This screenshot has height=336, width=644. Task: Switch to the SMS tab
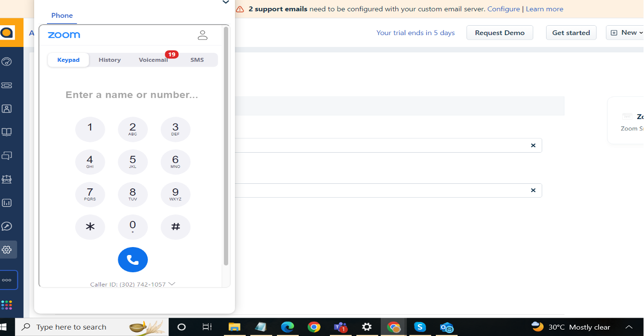(197, 60)
